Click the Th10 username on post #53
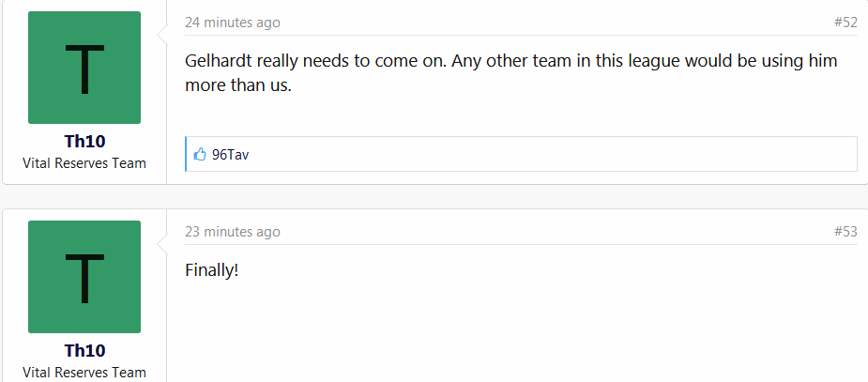The image size is (868, 382). pyautogui.click(x=84, y=351)
